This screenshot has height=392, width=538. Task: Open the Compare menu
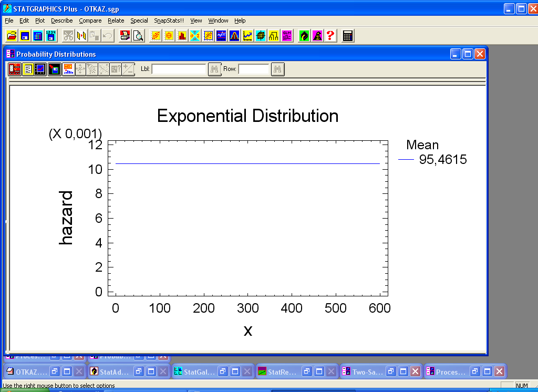point(90,20)
